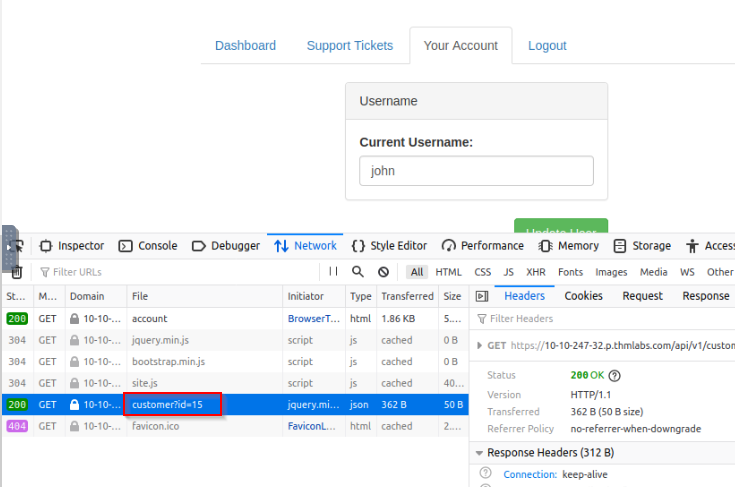Clear network log with trash icon
Viewport: 735px width, 487px height.
[x=17, y=272]
